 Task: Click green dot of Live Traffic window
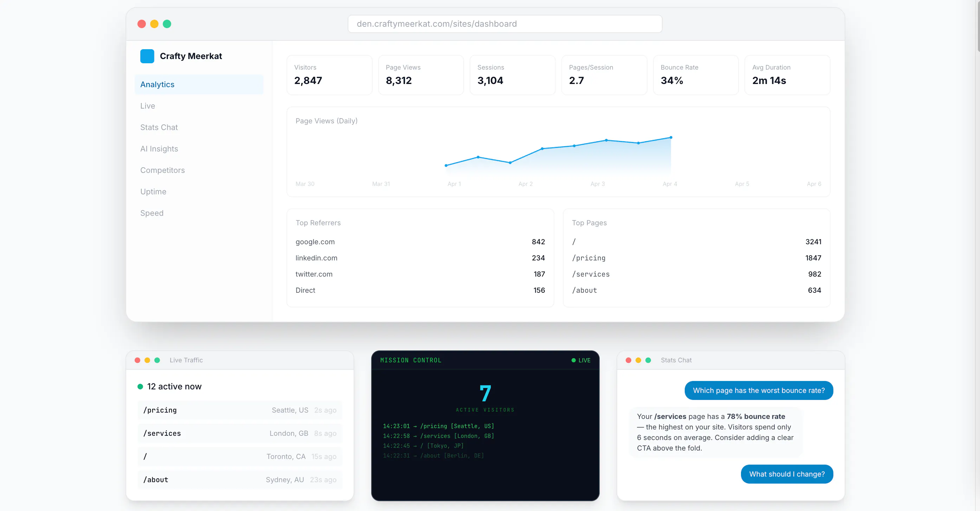coord(157,360)
